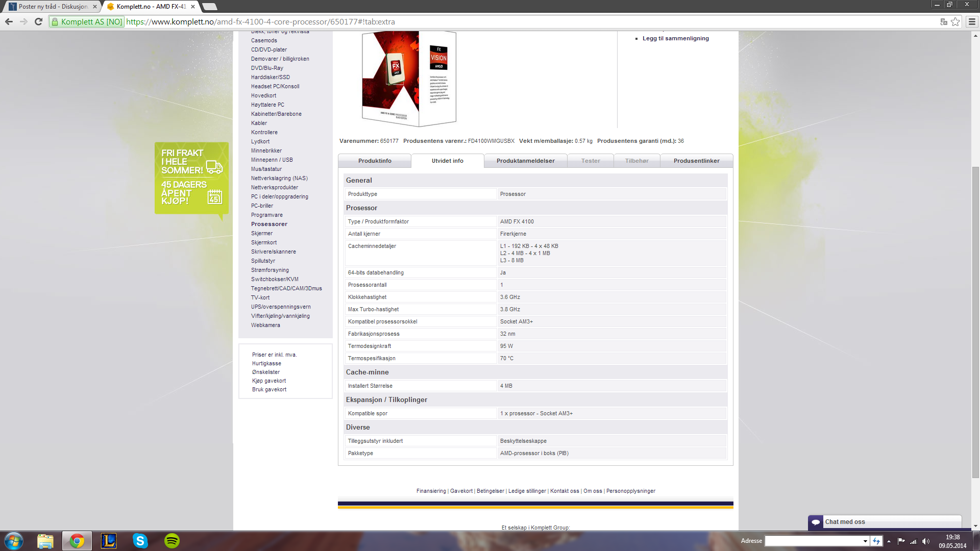This screenshot has height=551, width=980.
Task: Open the Betingelser footer link
Action: (491, 491)
